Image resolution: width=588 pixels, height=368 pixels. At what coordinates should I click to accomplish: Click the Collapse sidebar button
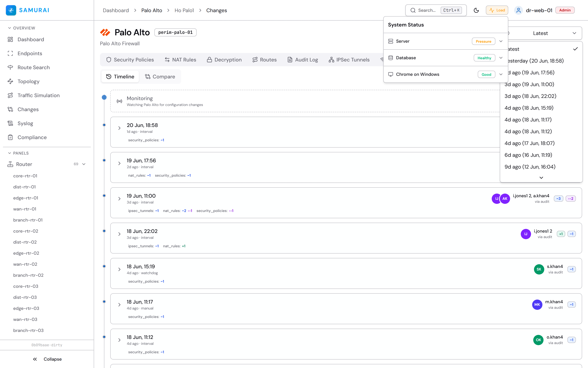click(47, 359)
